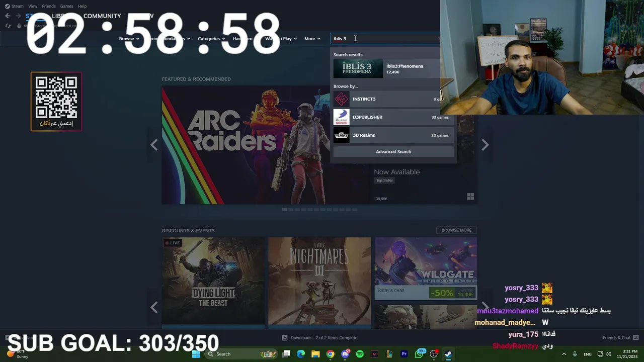Click the 'Top Seller' tag text

click(x=384, y=180)
